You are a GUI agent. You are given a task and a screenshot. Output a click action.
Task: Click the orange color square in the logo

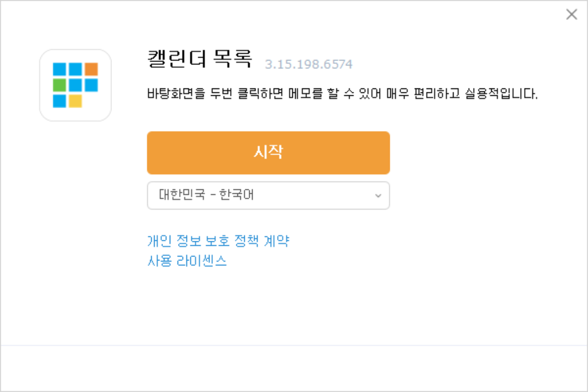pos(91,69)
